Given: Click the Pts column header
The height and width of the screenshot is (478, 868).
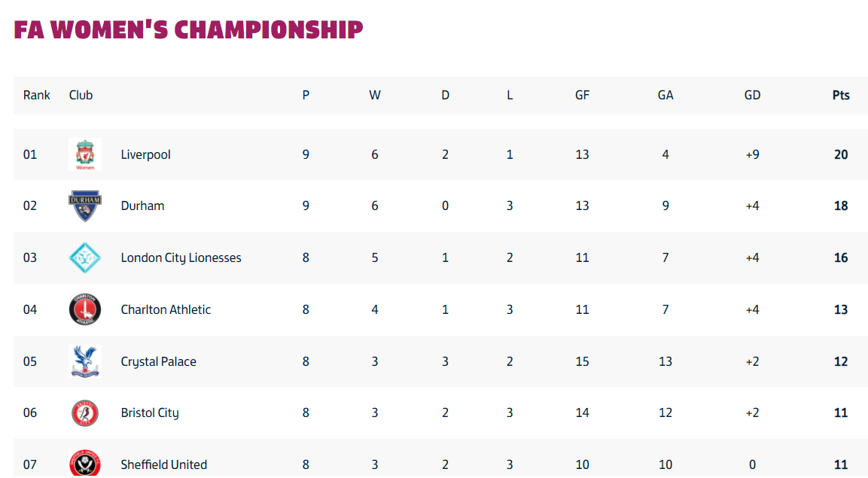Looking at the screenshot, I should [x=840, y=95].
